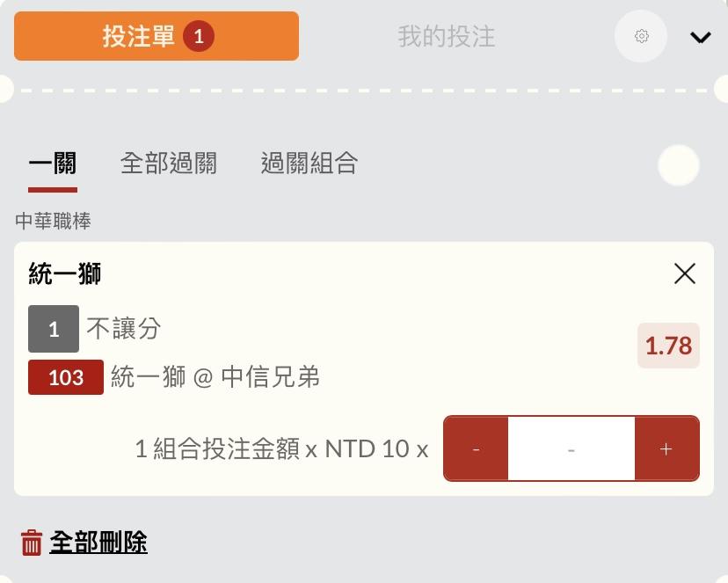Decrease bet amount with minus button
Viewport: 728px width, 583px height.
[x=476, y=448]
